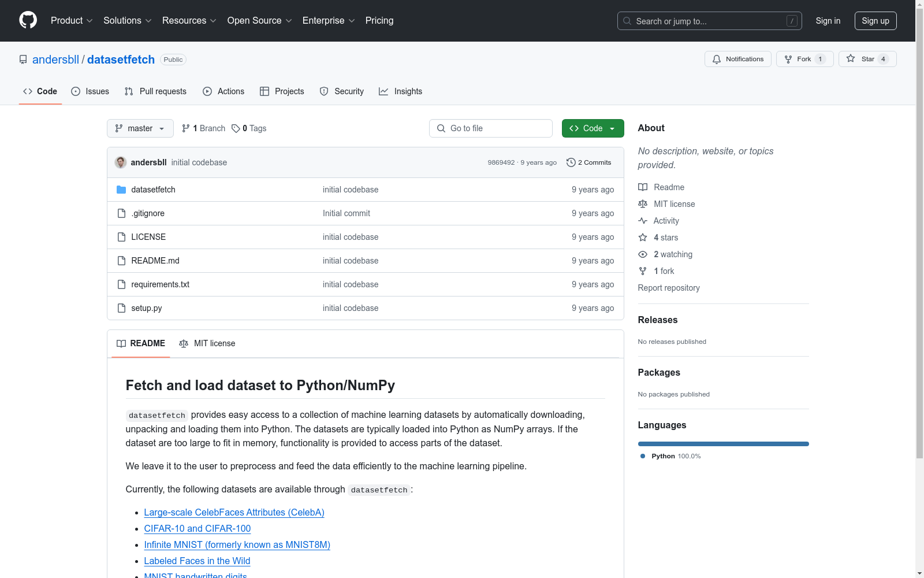This screenshot has height=578, width=924.
Task: Open the Infinite MNIST link
Action: tap(237, 544)
